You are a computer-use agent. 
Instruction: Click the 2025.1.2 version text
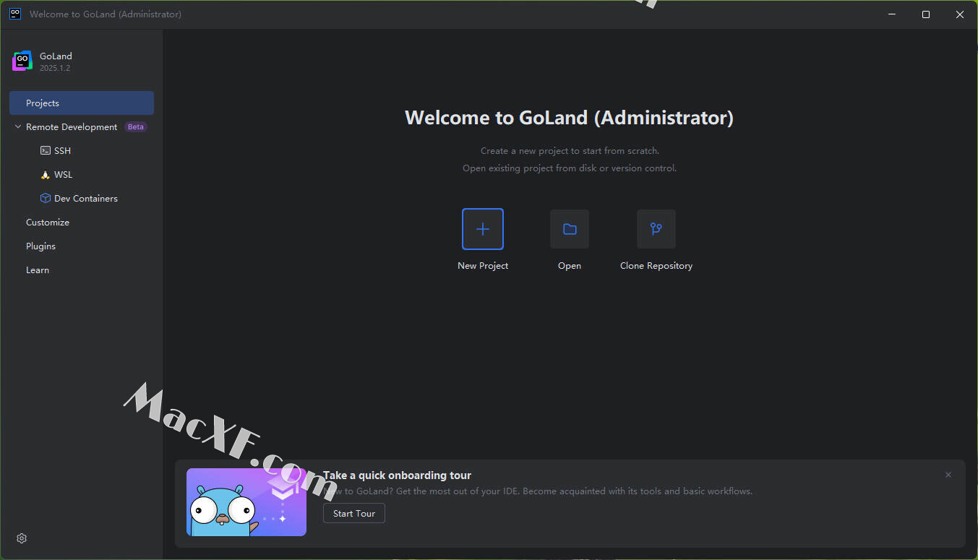tap(55, 68)
